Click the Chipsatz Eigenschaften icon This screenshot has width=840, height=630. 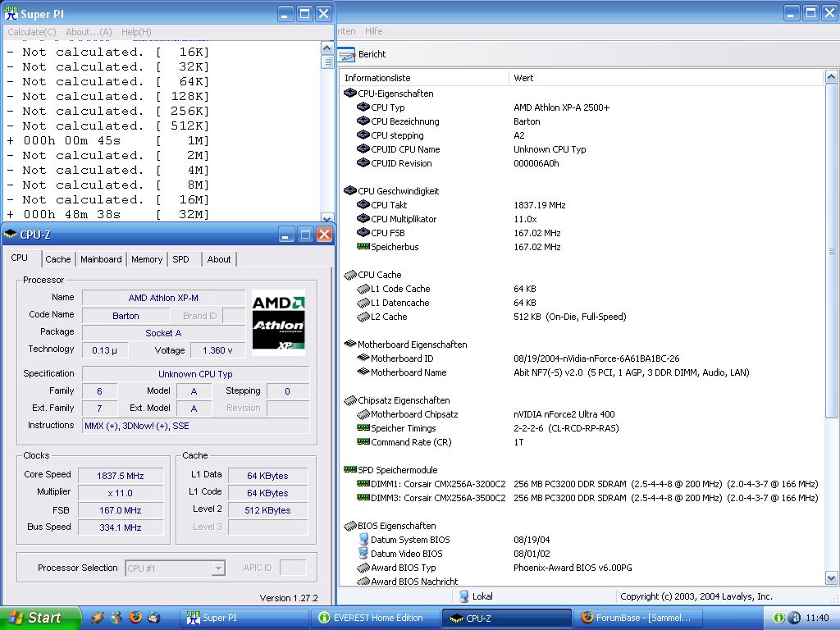click(x=349, y=400)
